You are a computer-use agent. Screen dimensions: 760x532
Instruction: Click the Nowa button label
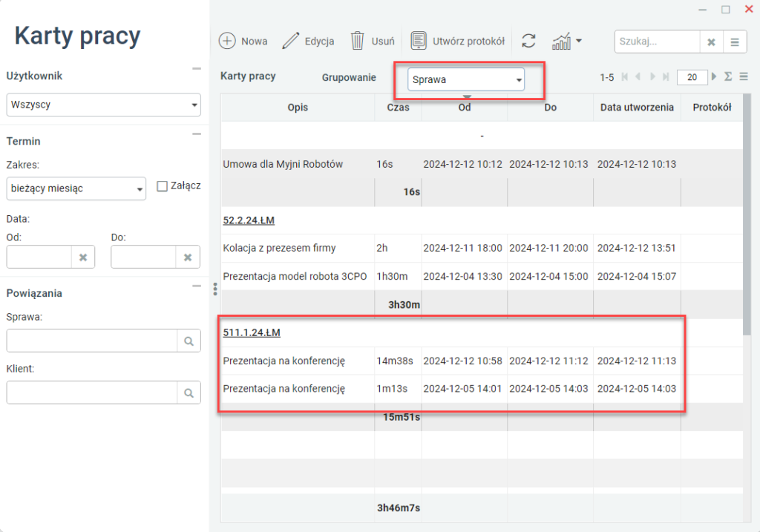[x=254, y=42]
